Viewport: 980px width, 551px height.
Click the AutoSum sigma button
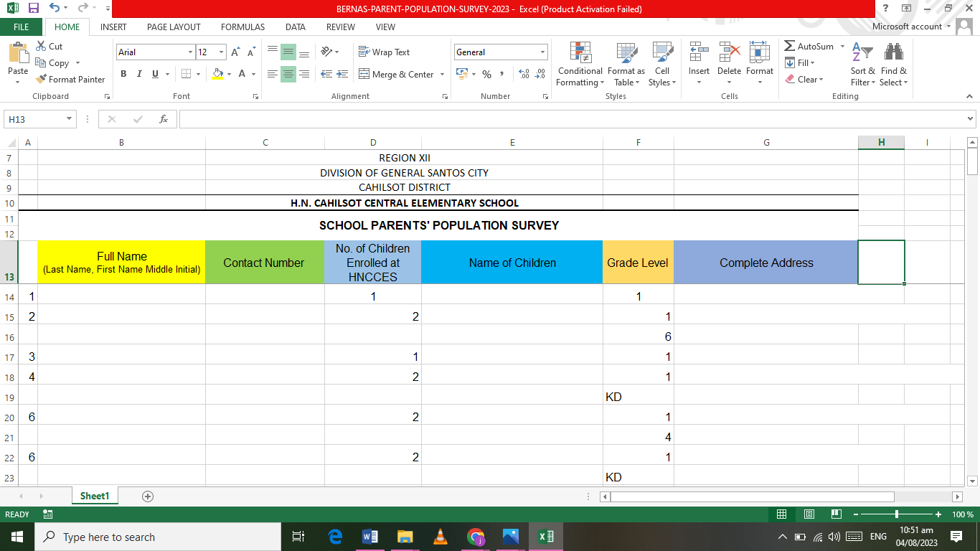pyautogui.click(x=809, y=47)
